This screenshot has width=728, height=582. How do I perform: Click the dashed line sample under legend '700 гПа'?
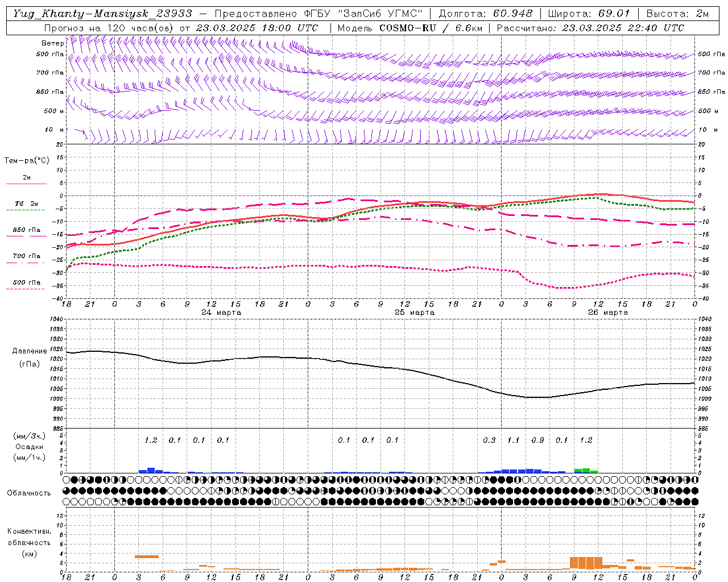[26, 263]
